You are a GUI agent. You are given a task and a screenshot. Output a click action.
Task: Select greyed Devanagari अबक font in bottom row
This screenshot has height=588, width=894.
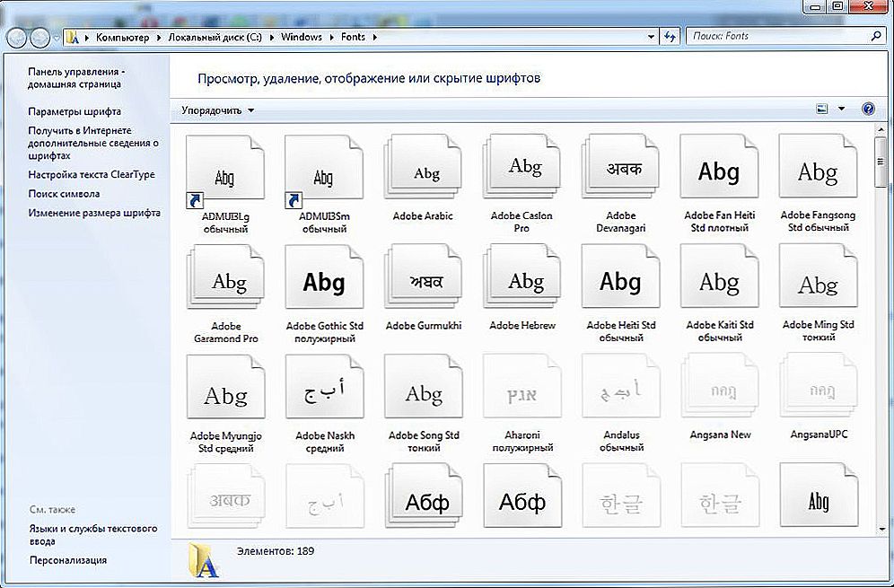[225, 495]
